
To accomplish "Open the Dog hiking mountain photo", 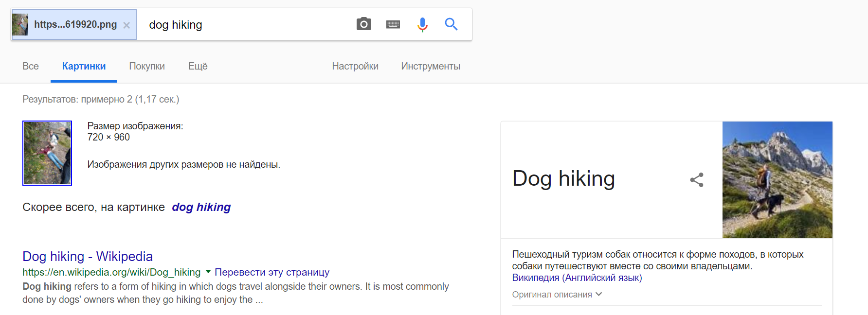I will click(777, 180).
